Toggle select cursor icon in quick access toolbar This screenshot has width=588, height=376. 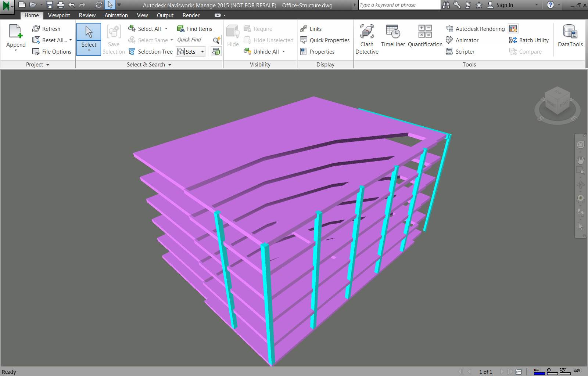pyautogui.click(x=110, y=5)
